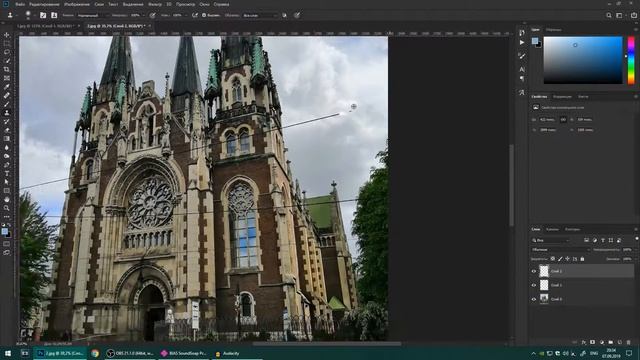The image size is (640, 360).
Task: Open the search icon at top right
Action: pyautogui.click(x=609, y=15)
